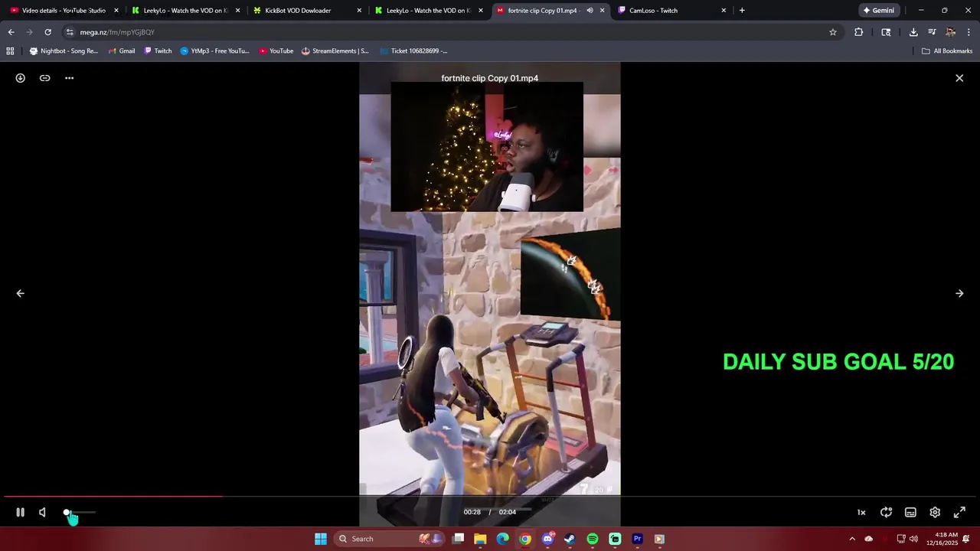This screenshot has height=551, width=980.
Task: Open the apps grid in bookmarks bar
Action: coord(10,51)
